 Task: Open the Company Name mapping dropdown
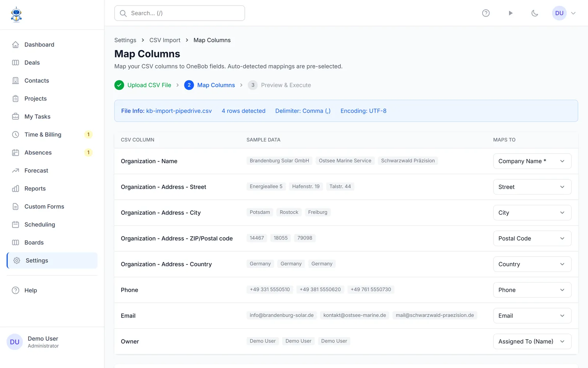coord(532,161)
